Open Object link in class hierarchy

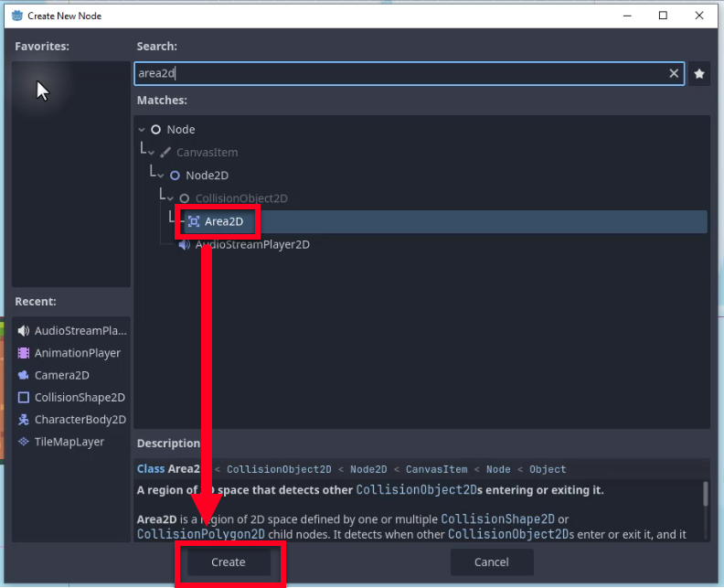coord(548,469)
